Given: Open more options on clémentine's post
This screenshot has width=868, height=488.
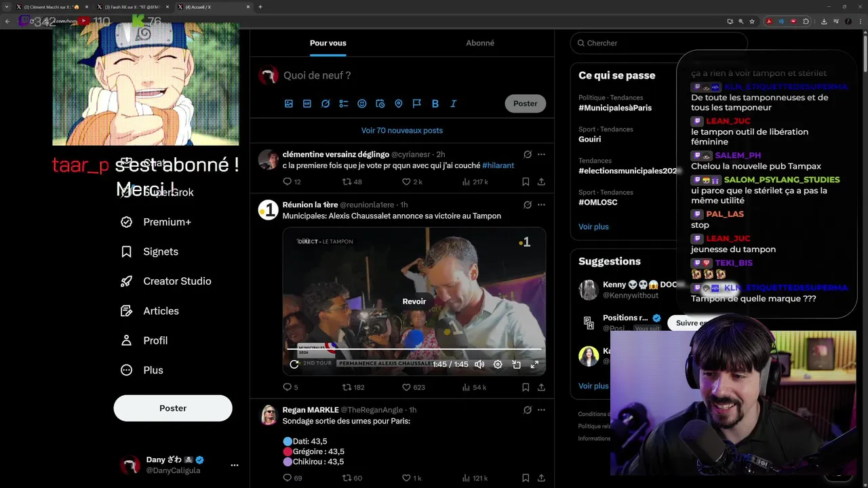Looking at the screenshot, I should pos(541,155).
